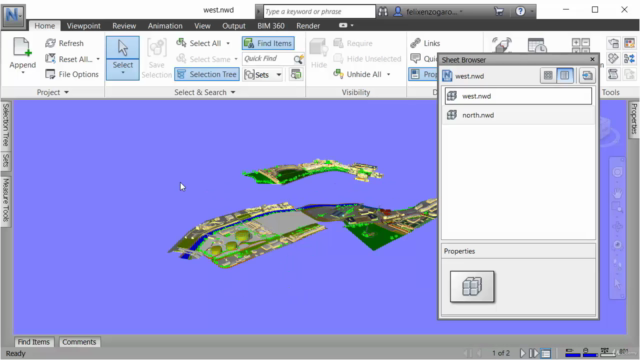Click the Append file icon
Viewport: 640px width, 360px height.
(22, 48)
